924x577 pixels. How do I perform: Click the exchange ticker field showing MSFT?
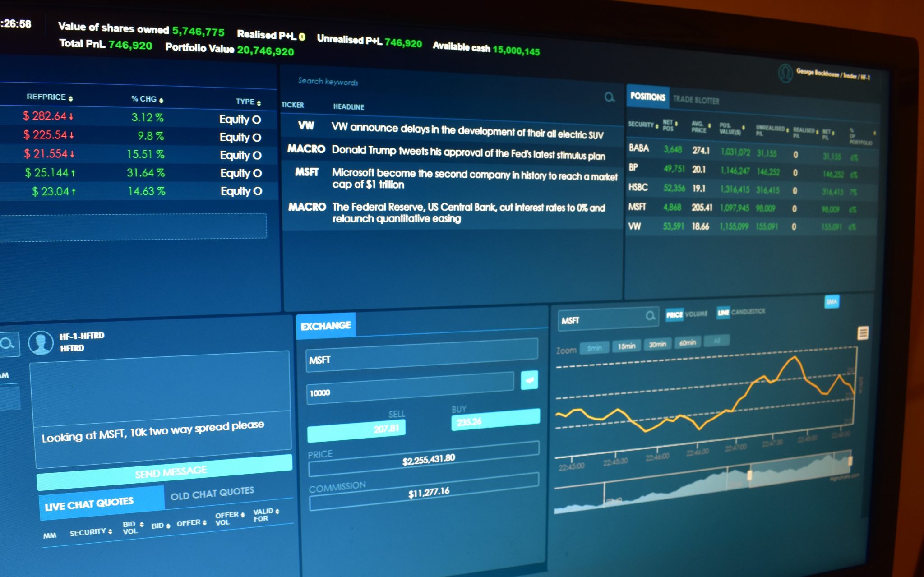pos(422,355)
